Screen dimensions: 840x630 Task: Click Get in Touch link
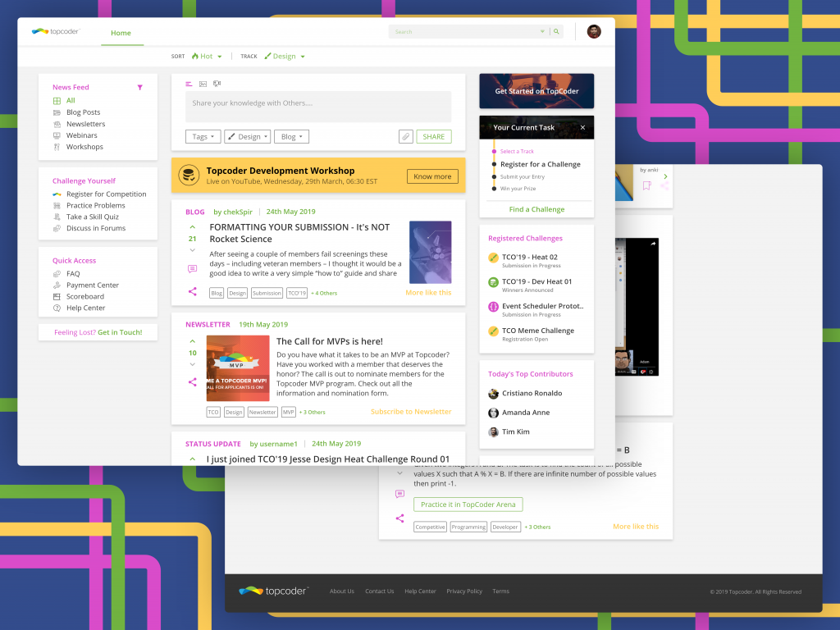click(120, 332)
